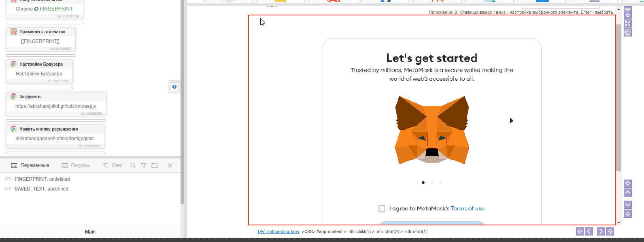Click the filter funnel icon

(144, 165)
